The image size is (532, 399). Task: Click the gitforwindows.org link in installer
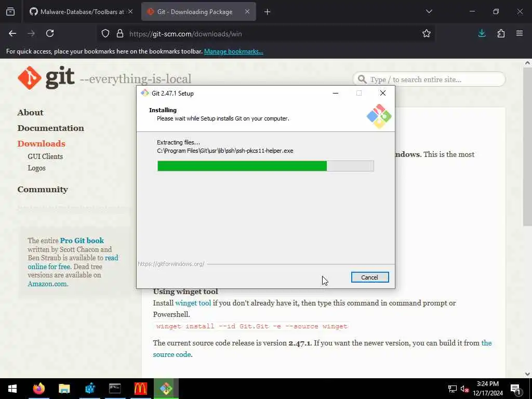click(171, 264)
